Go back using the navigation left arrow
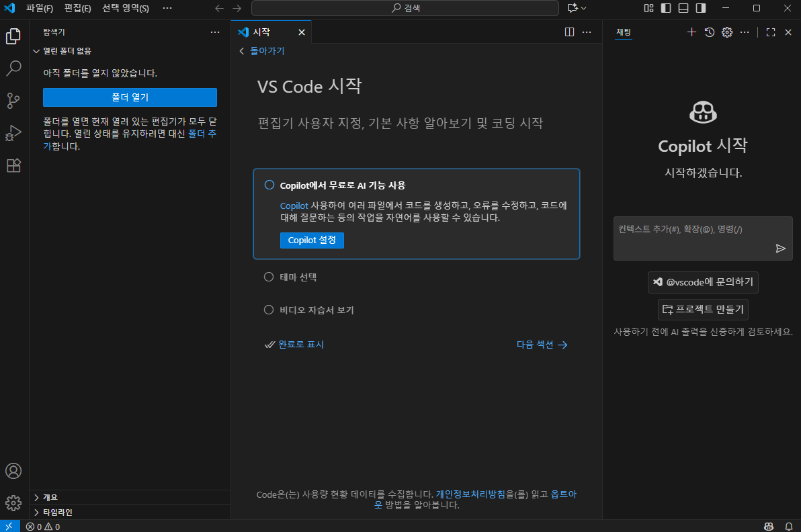This screenshot has width=801, height=532. [x=220, y=8]
